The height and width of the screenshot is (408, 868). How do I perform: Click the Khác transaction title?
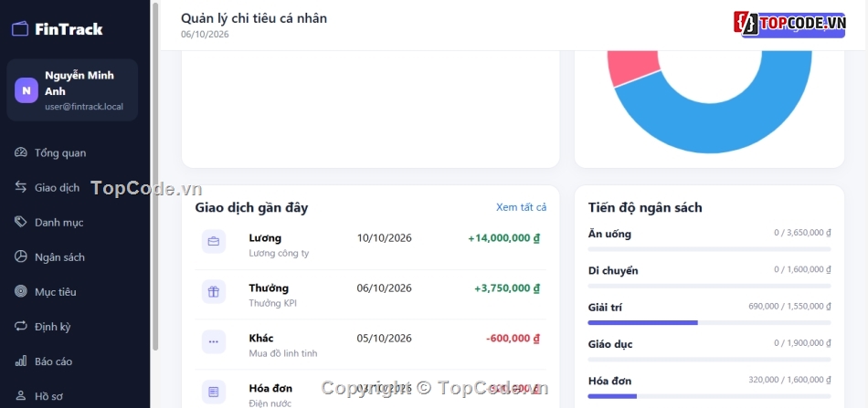point(261,339)
